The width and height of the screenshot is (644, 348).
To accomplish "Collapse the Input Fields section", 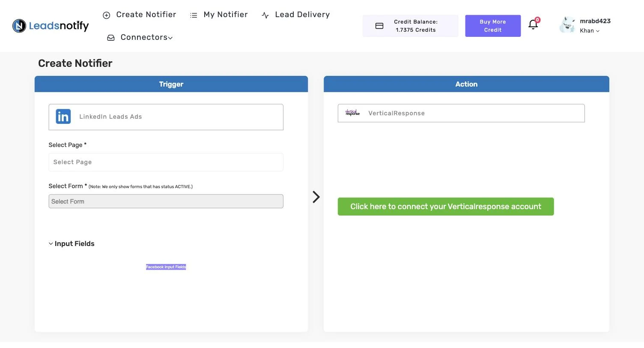I will coord(72,243).
